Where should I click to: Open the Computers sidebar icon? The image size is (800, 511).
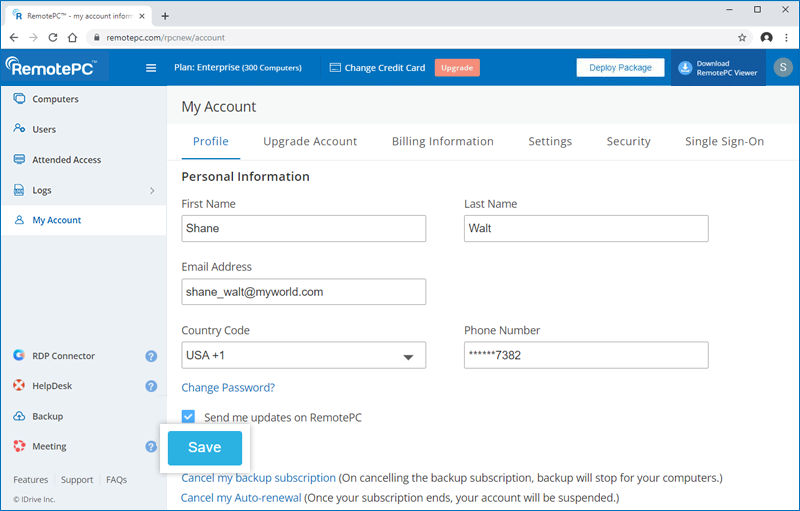[x=19, y=98]
